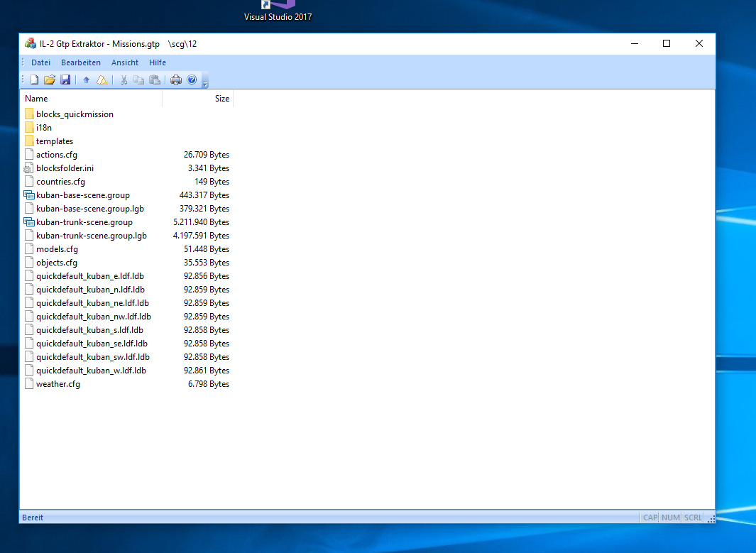The image size is (756, 553).
Task: Grab the window resize grip corner
Action: [x=711, y=519]
